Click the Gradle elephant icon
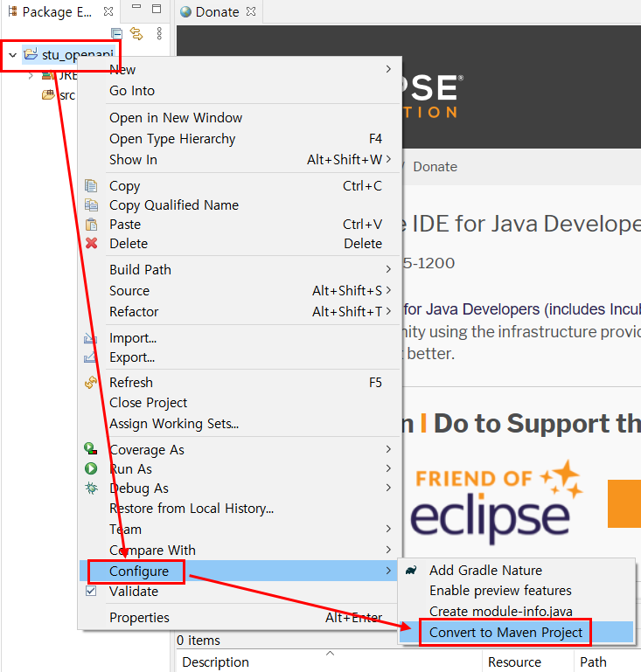 point(411,570)
